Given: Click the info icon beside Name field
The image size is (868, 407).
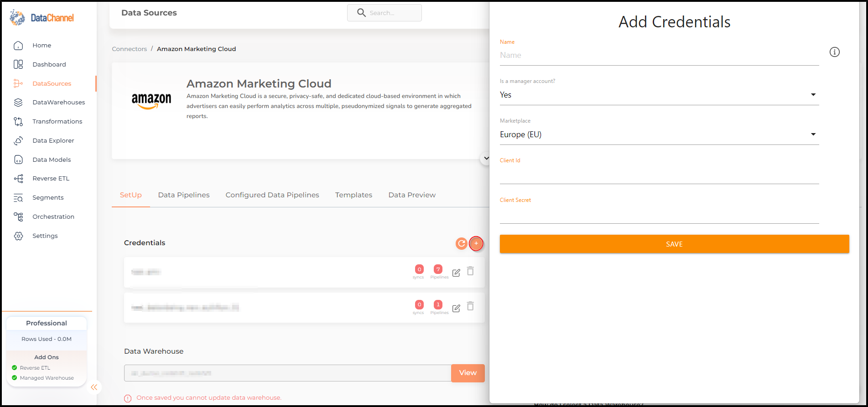Looking at the screenshot, I should pos(835,52).
